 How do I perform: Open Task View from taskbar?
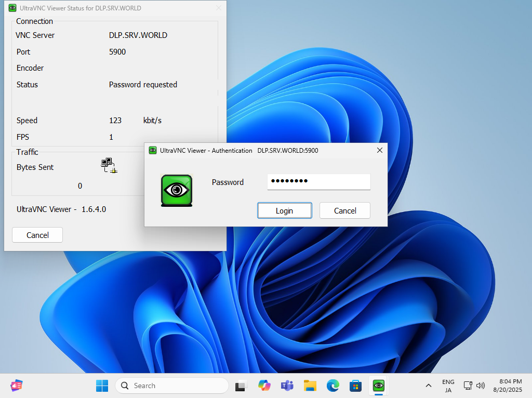click(241, 386)
